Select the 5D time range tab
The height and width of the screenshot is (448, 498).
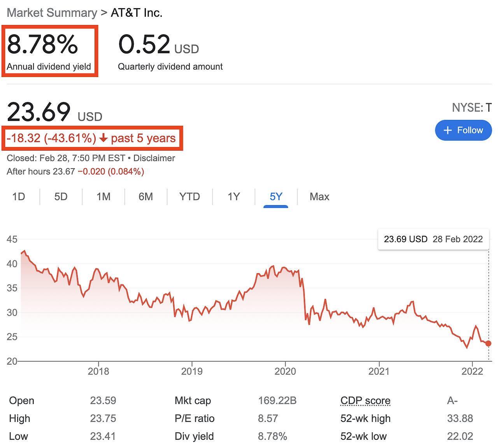[x=61, y=197]
